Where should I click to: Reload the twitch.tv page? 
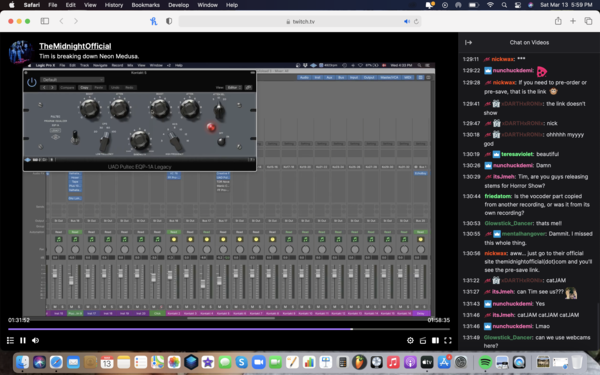(x=416, y=21)
